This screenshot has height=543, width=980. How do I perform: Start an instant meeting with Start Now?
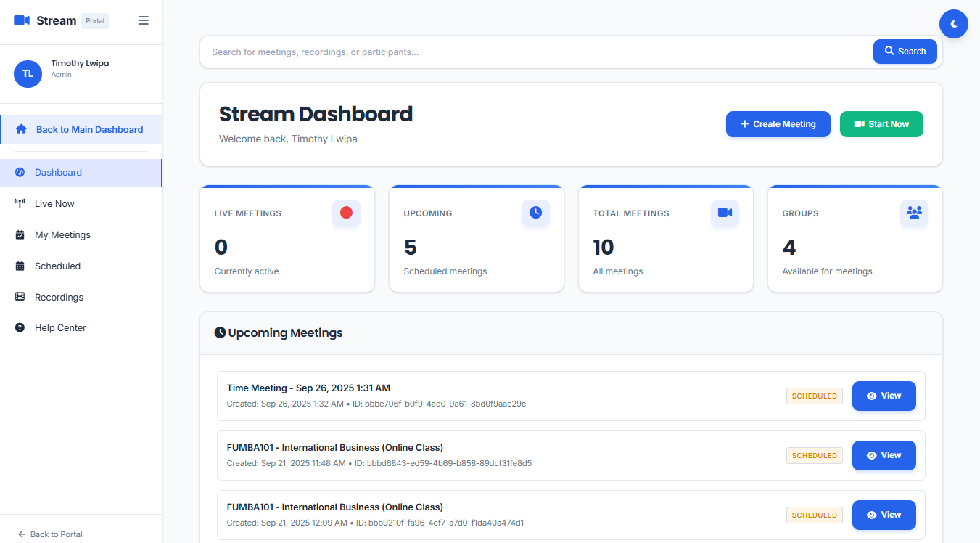coord(881,124)
